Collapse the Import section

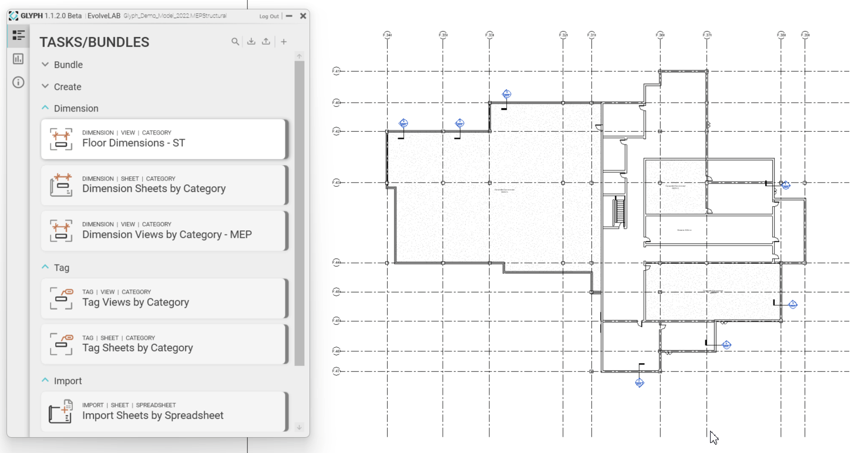pyautogui.click(x=45, y=381)
